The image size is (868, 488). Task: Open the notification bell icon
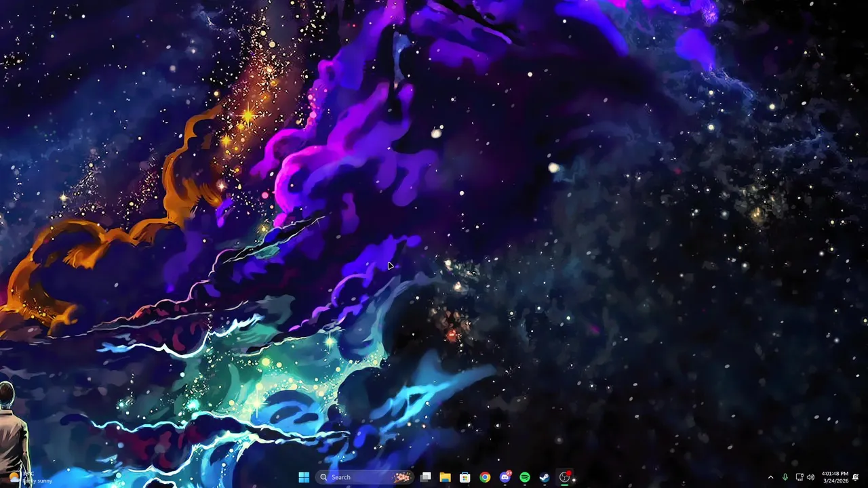pos(856,477)
